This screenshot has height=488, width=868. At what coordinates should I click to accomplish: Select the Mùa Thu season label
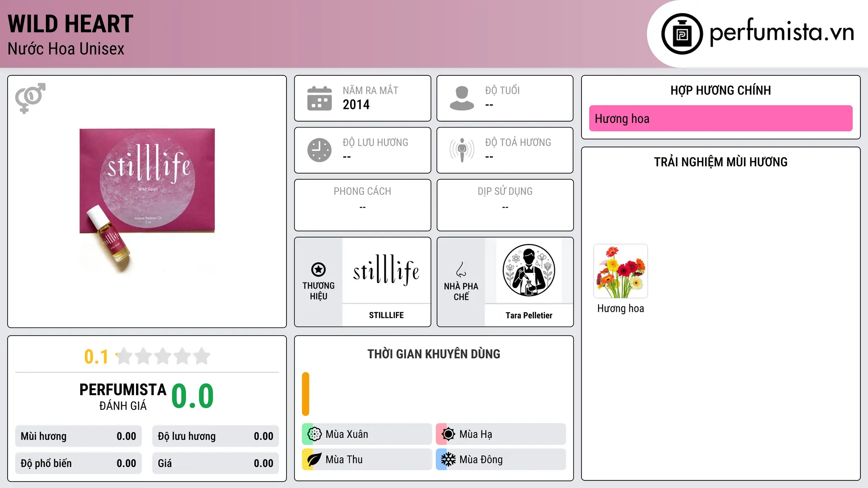tap(344, 460)
